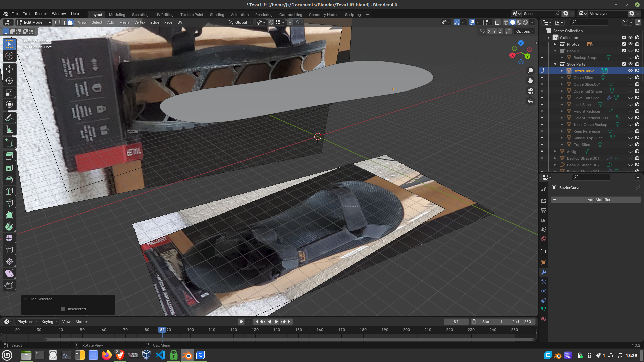Image resolution: width=644 pixels, height=362 pixels.
Task: Enable the Unselected checkbox
Action: pos(63,309)
